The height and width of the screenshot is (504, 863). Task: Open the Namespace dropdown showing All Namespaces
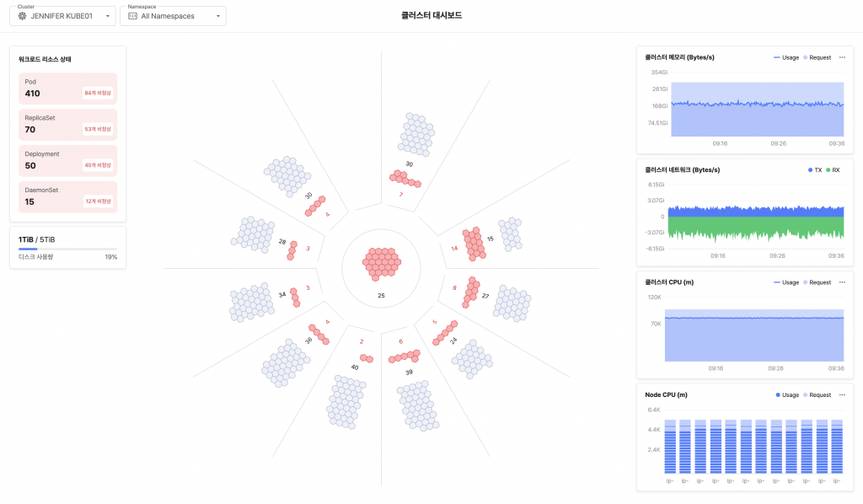[173, 16]
